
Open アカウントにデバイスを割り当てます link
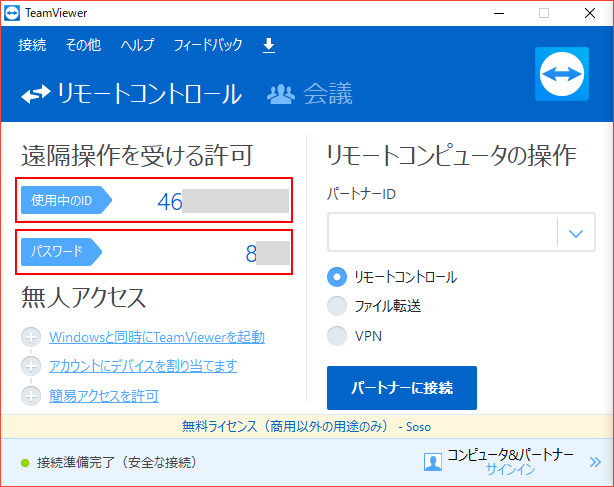pyautogui.click(x=143, y=366)
